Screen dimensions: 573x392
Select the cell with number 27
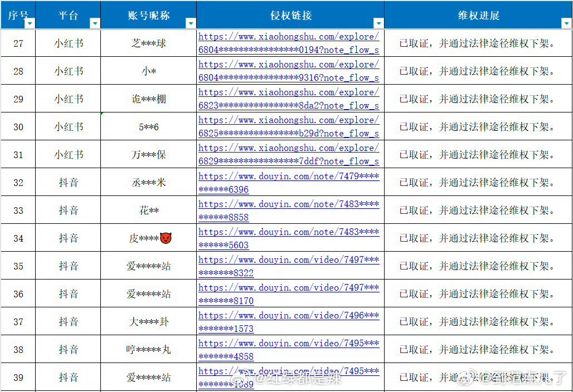[18, 43]
